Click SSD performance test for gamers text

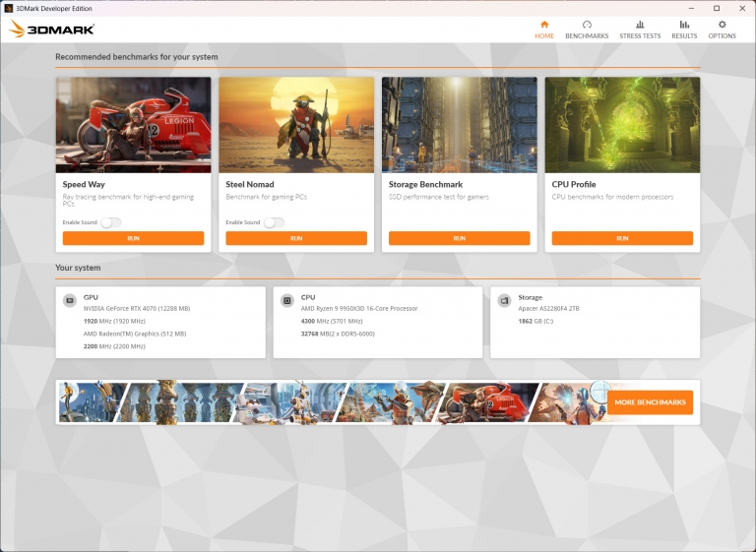439,197
